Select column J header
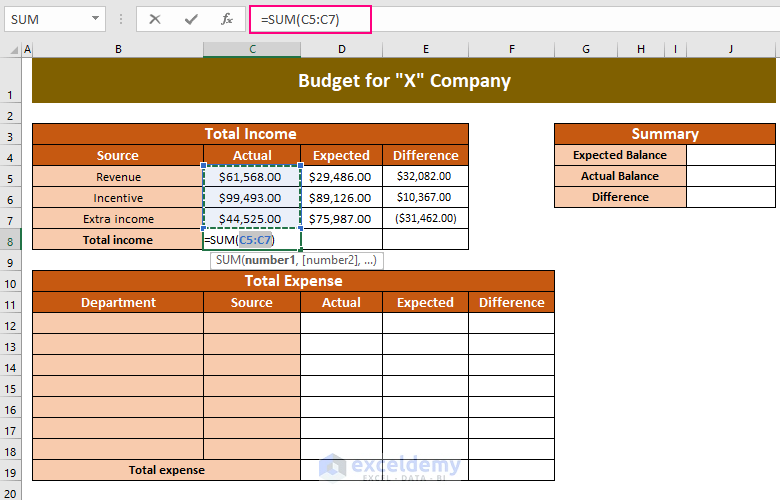This screenshot has width=780, height=500. (731, 49)
